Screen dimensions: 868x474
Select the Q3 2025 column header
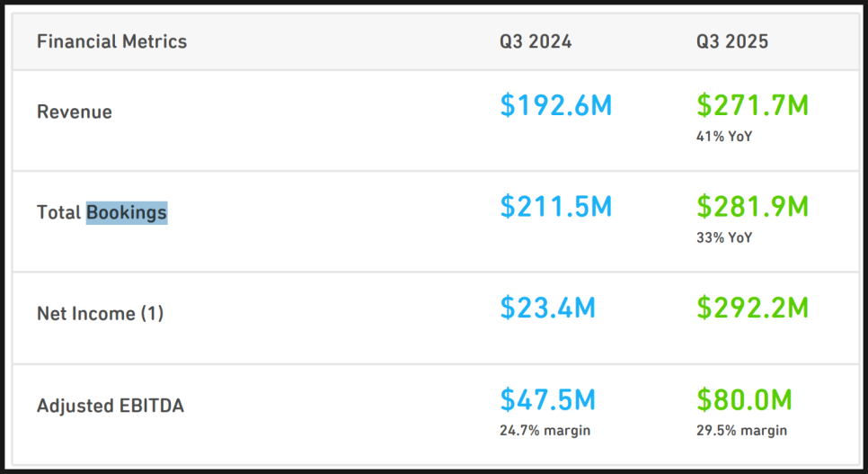pyautogui.click(x=731, y=41)
